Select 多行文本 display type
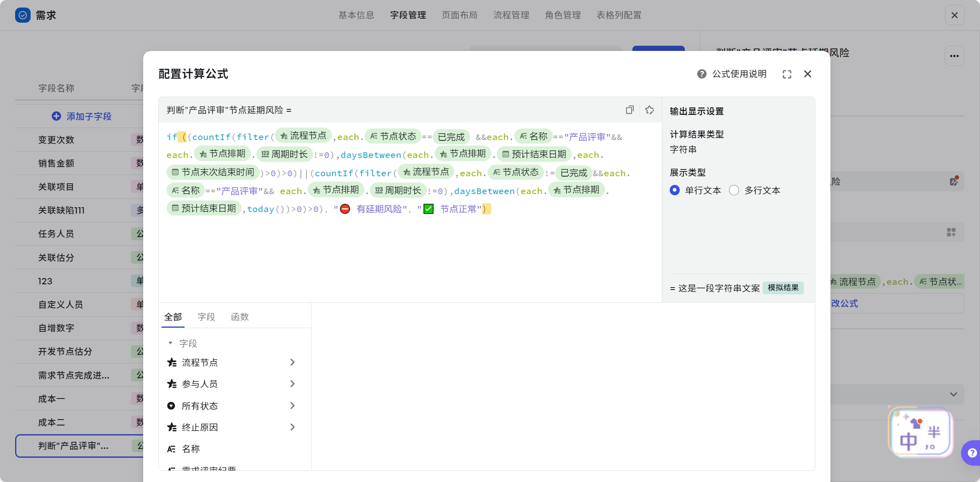 point(734,190)
